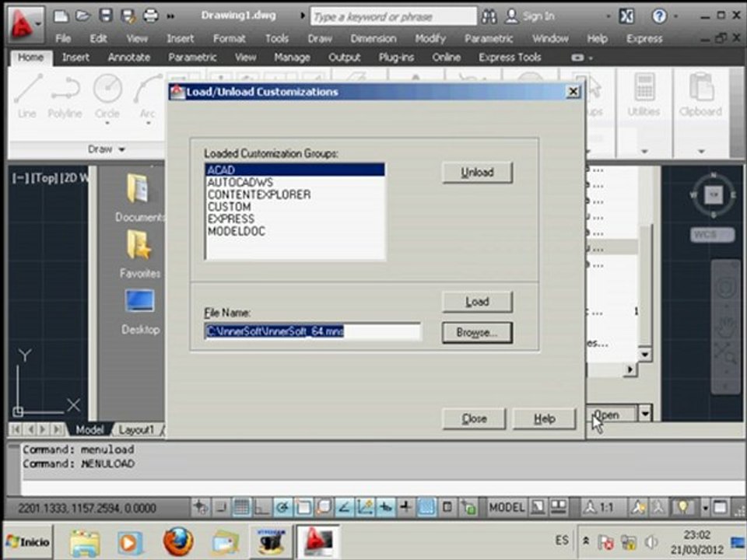
Task: Click the binoculars search icon
Action: point(489,16)
